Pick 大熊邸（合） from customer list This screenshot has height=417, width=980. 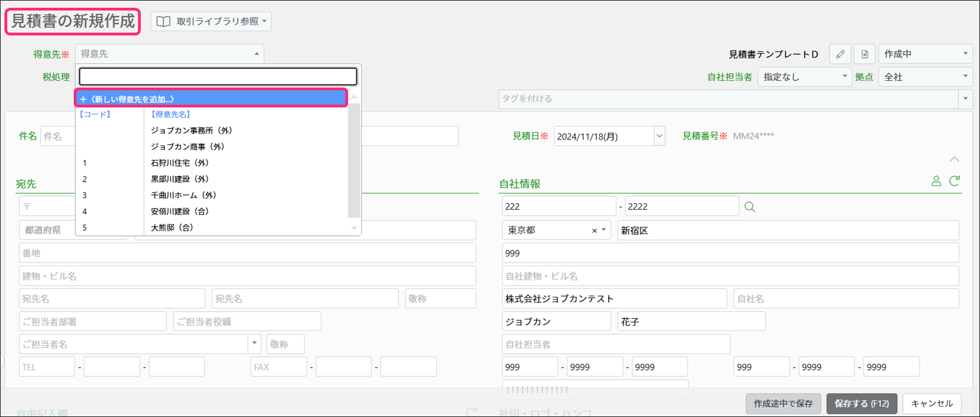(172, 228)
